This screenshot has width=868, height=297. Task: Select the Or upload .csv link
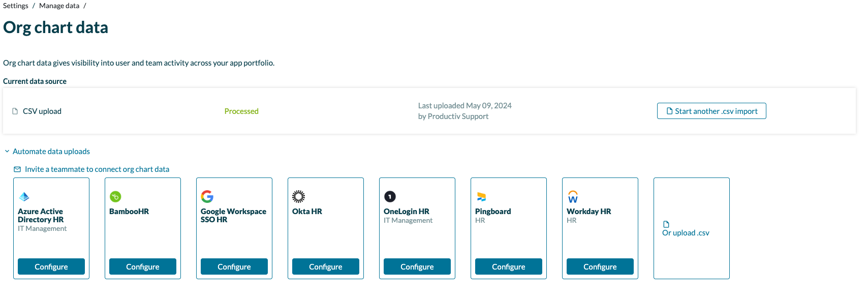(x=686, y=233)
